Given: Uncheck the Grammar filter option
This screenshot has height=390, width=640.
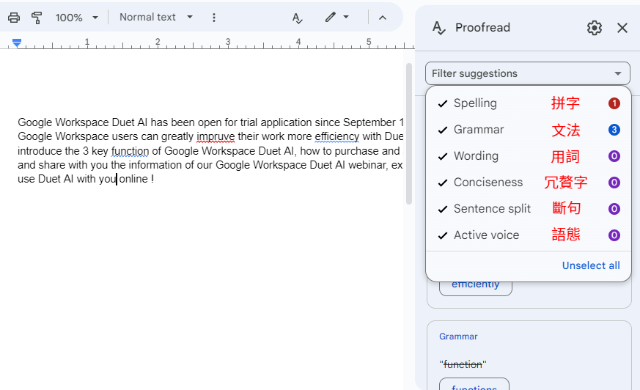Looking at the screenshot, I should [x=528, y=130].
